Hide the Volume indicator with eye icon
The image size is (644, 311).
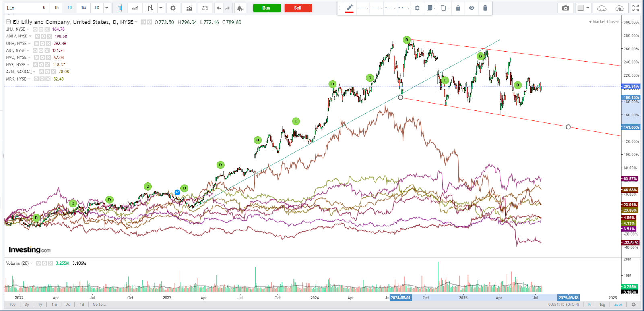39,263
